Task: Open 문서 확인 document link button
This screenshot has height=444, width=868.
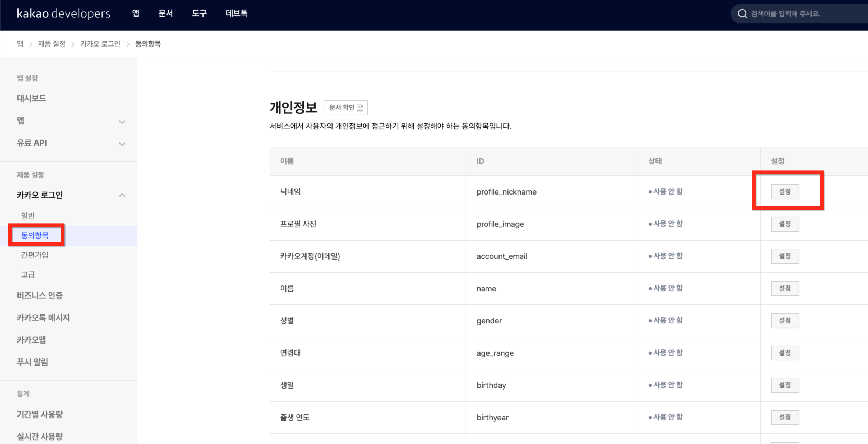Action: [345, 108]
